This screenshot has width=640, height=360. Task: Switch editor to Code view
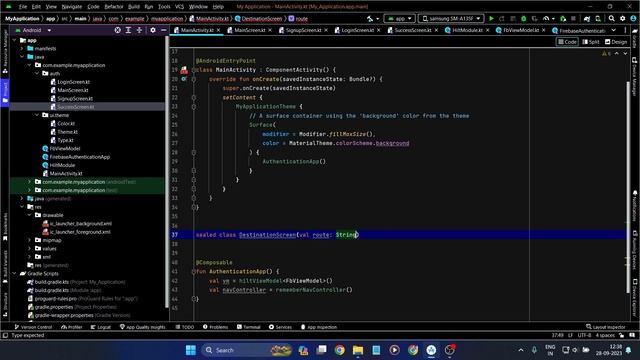tap(567, 42)
